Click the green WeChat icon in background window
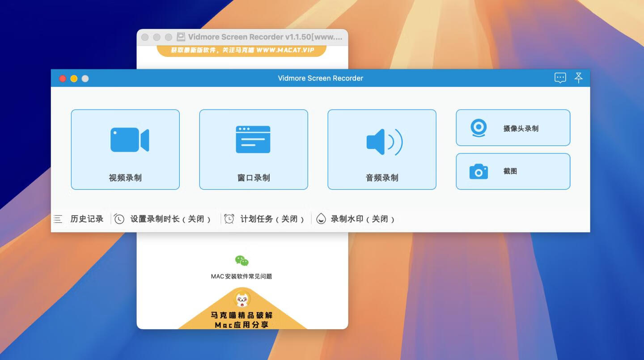Screen dimensions: 644x360 coord(242,261)
